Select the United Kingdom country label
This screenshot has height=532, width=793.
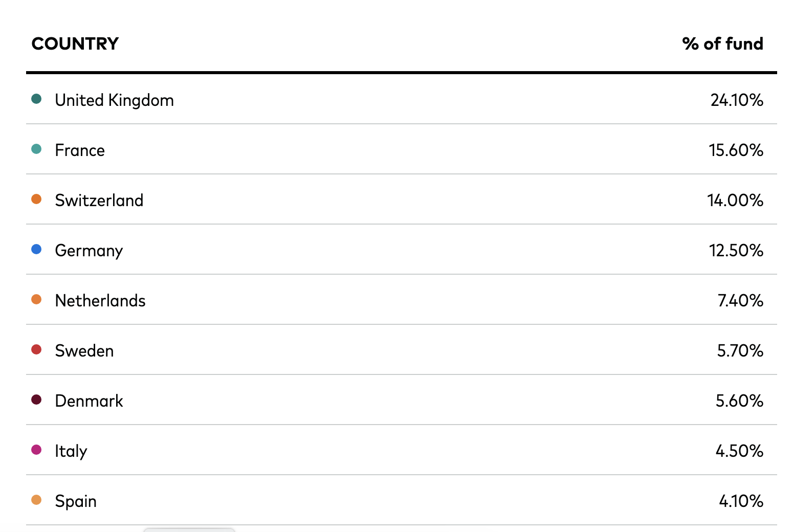[x=115, y=100]
